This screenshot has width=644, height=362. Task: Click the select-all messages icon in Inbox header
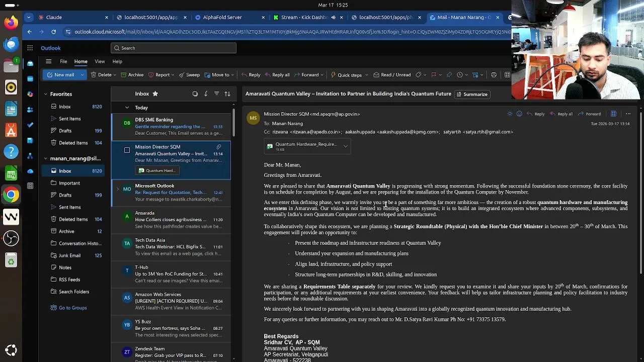coord(195,94)
